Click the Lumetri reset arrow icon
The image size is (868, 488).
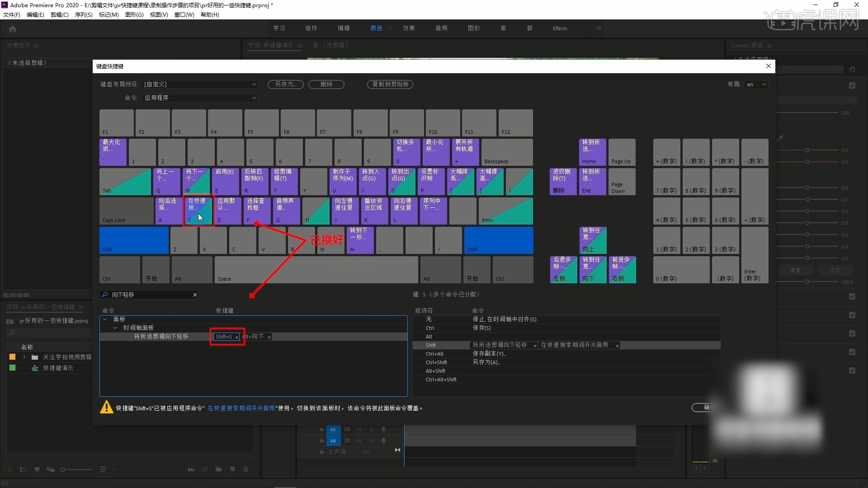(x=852, y=70)
